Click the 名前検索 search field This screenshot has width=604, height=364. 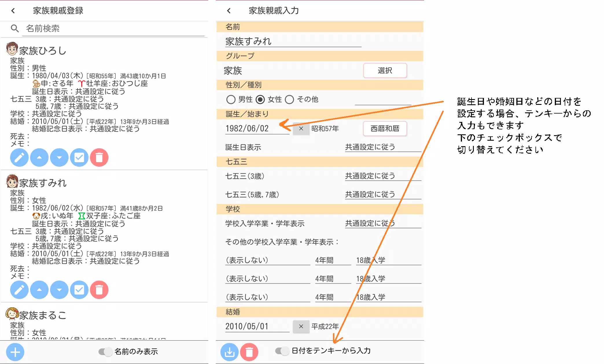(x=113, y=28)
